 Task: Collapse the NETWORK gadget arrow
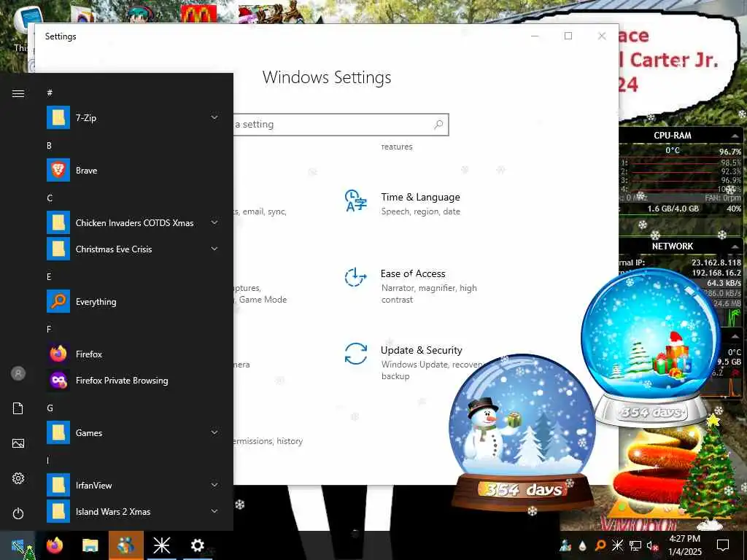(735, 246)
